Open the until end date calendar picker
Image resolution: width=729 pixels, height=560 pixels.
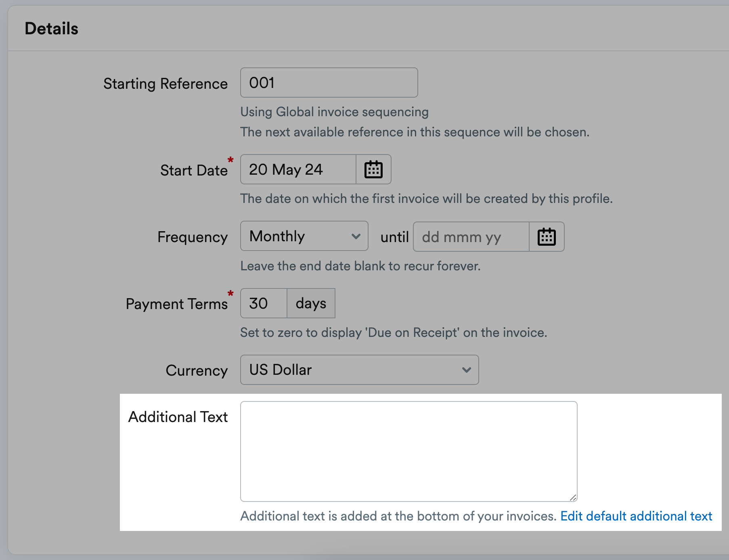[x=547, y=237]
